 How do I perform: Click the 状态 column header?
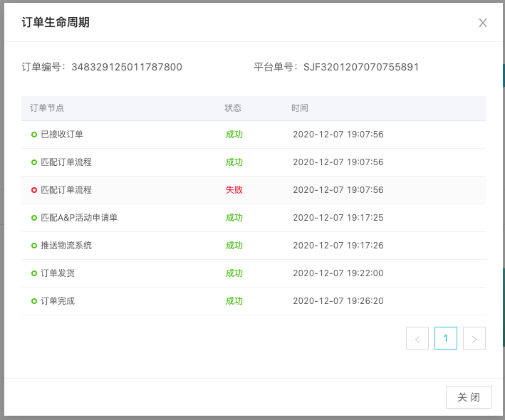[x=233, y=108]
